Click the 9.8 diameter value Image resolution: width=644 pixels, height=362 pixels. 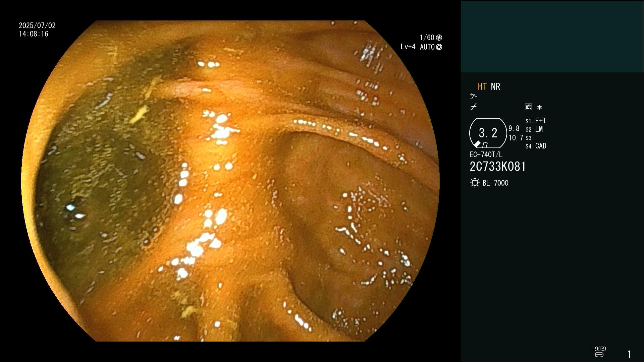(x=514, y=128)
